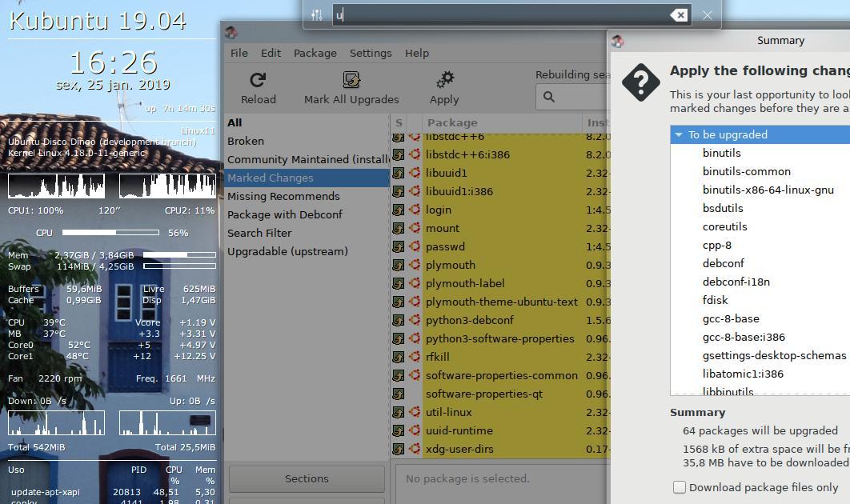Click the Ubuntu logo beside xdg-user-dirs
Screen dimensions: 850x504
415,450
